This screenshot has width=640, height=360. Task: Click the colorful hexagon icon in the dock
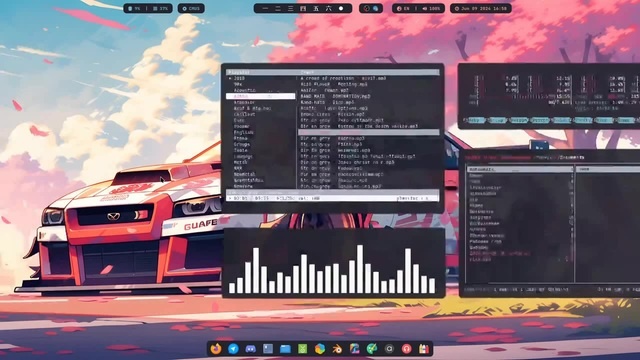click(320, 349)
